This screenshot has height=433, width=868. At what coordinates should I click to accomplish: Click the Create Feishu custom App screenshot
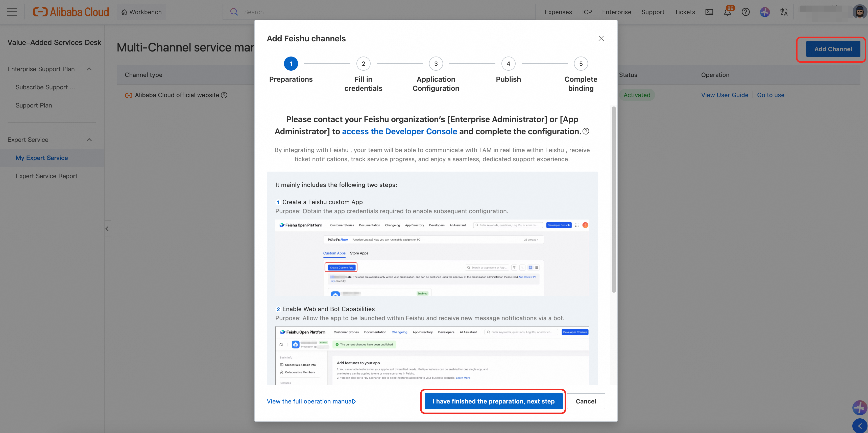click(432, 258)
